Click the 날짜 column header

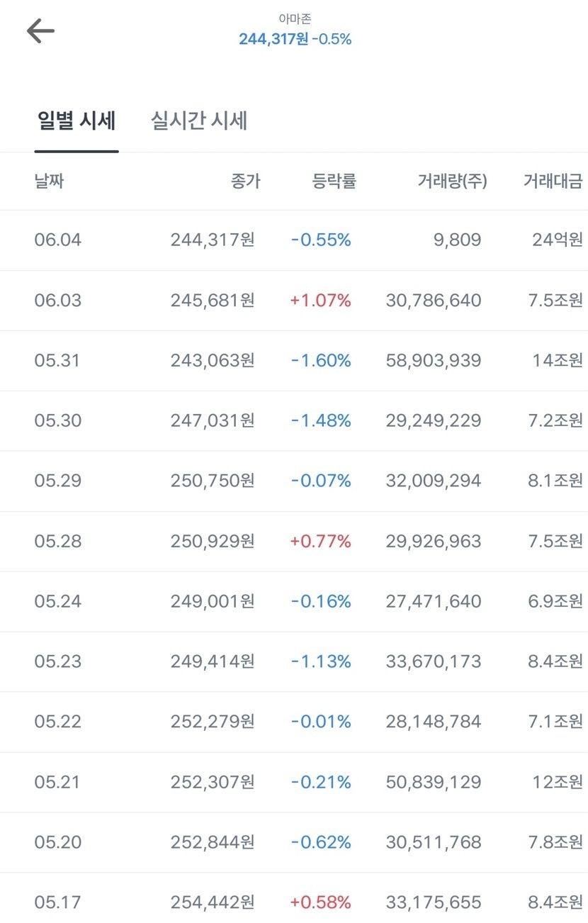[x=50, y=181]
